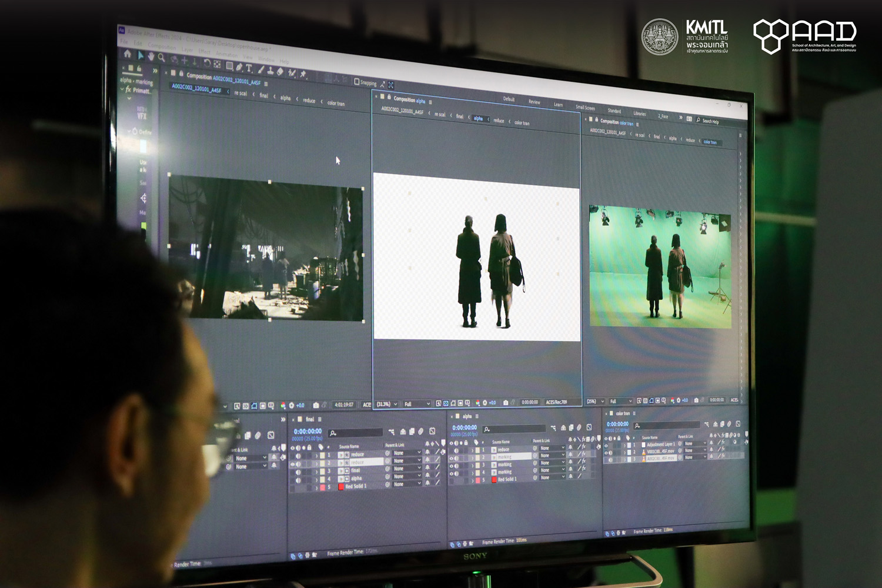Select the Pan Behind anchor point tool
882x588 pixels.
(217, 64)
